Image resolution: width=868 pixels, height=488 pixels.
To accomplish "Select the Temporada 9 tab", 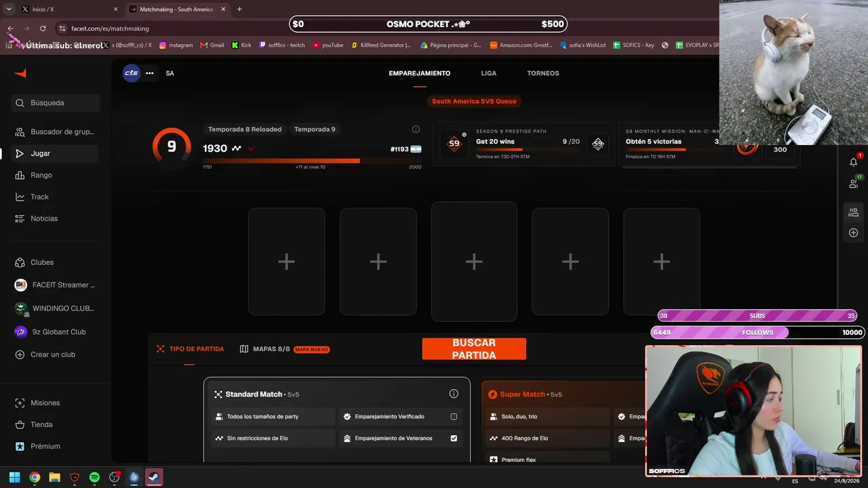I will click(315, 129).
